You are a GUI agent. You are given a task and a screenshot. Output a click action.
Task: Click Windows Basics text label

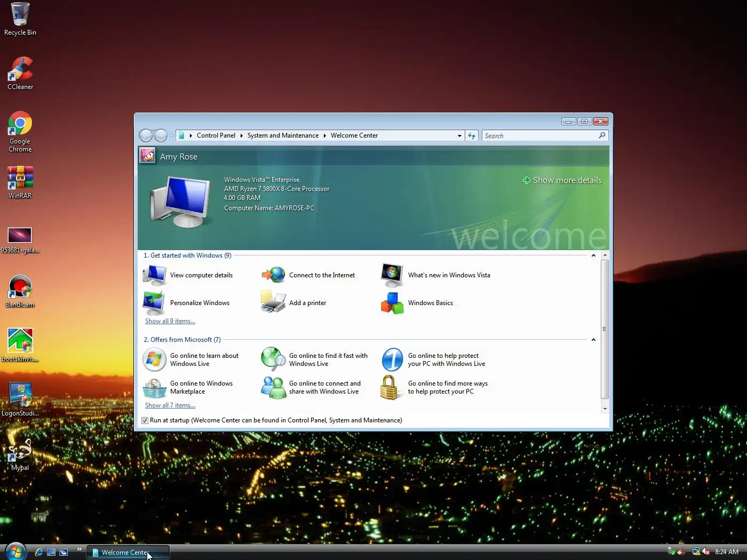431,303
